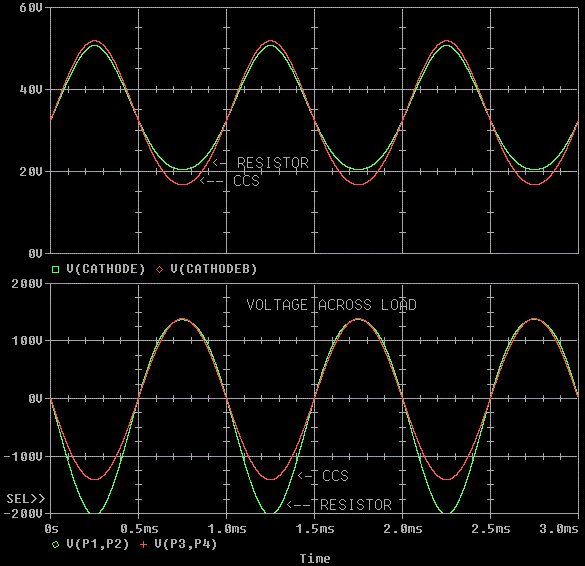Click the upper plot CCS annotation

(246, 181)
